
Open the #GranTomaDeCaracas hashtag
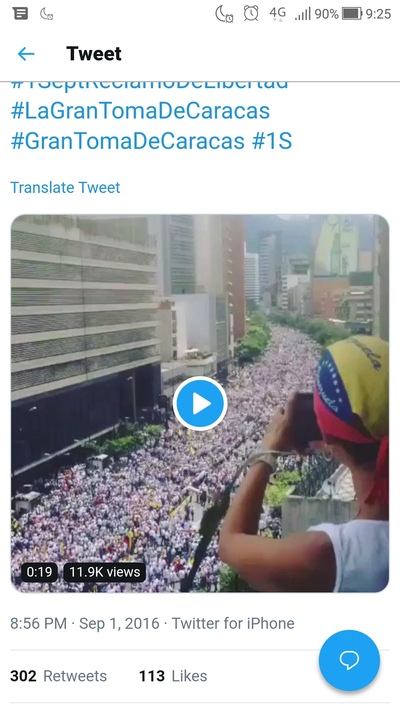pyautogui.click(x=127, y=141)
